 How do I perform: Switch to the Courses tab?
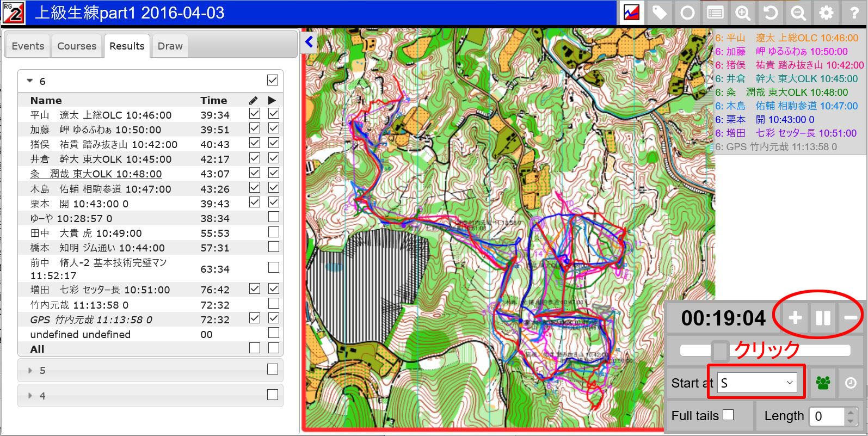tap(77, 46)
